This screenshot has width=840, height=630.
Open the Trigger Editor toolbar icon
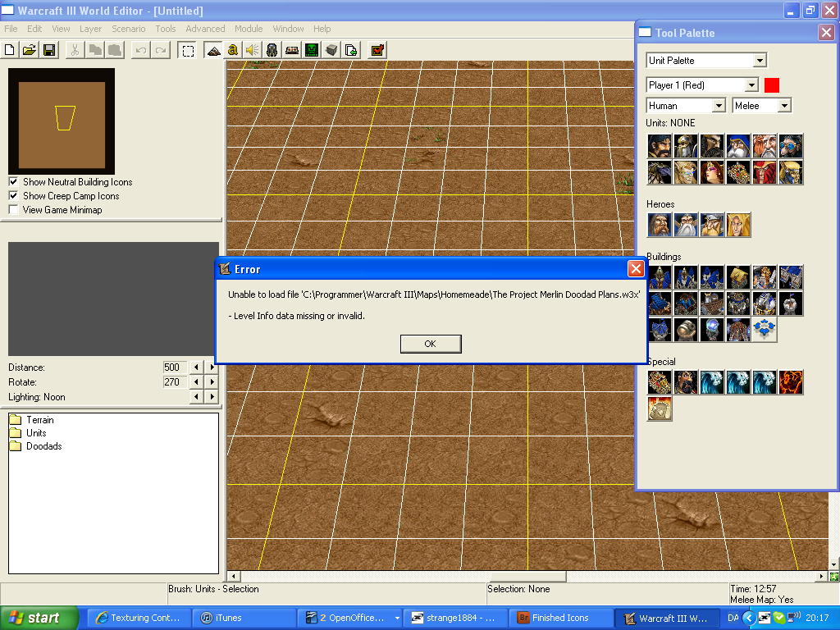pyautogui.click(x=232, y=50)
